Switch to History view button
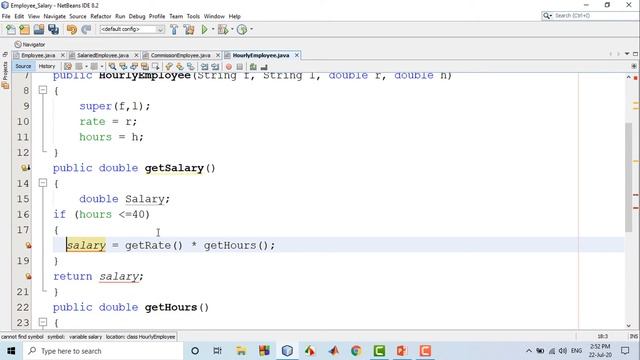 pos(47,66)
